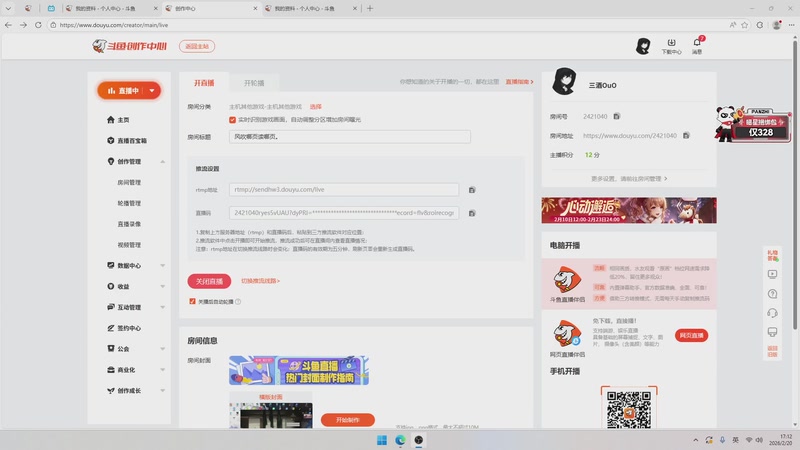Go back with browser back arrow

coord(8,24)
